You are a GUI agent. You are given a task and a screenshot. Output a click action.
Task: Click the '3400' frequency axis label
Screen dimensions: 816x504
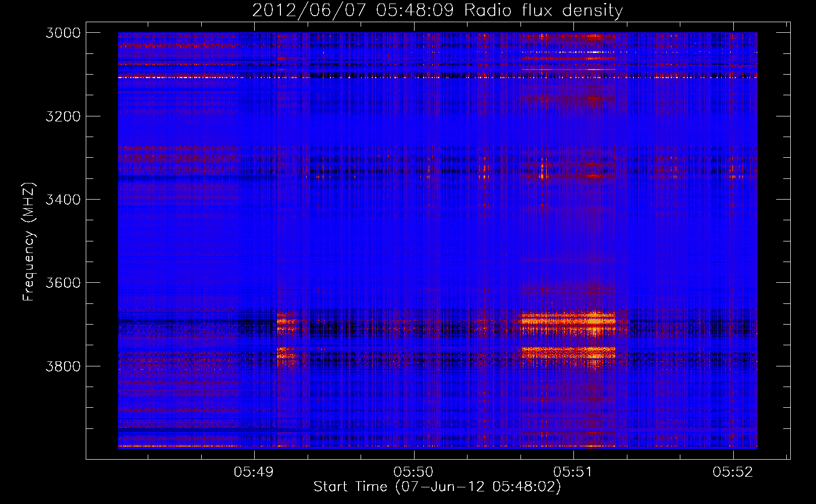point(63,200)
